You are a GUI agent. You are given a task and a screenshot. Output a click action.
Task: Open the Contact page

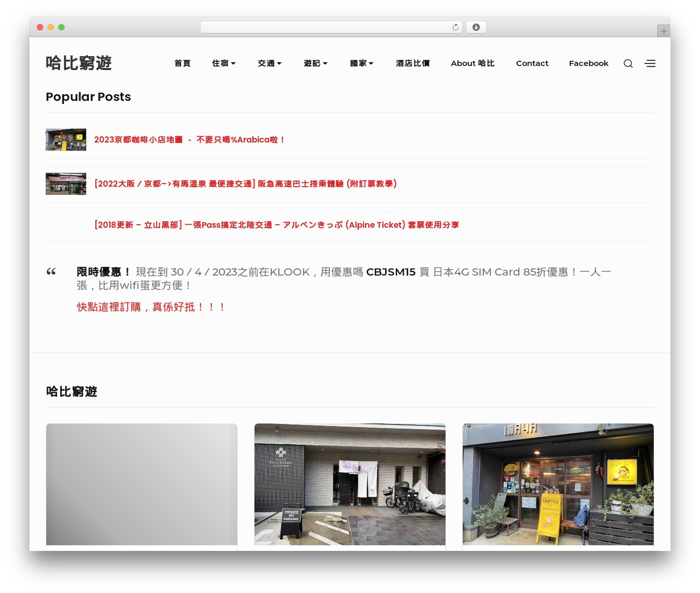(532, 63)
